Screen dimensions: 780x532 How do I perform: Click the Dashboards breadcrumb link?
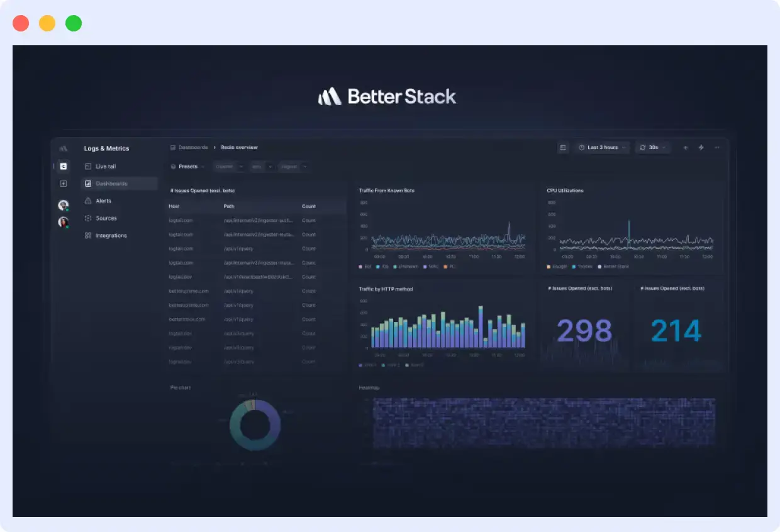(x=193, y=147)
